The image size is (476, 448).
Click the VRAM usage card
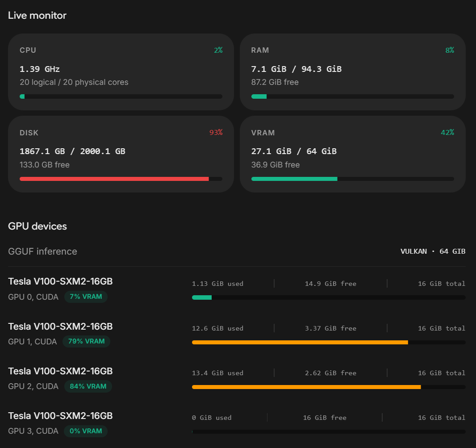(352, 154)
